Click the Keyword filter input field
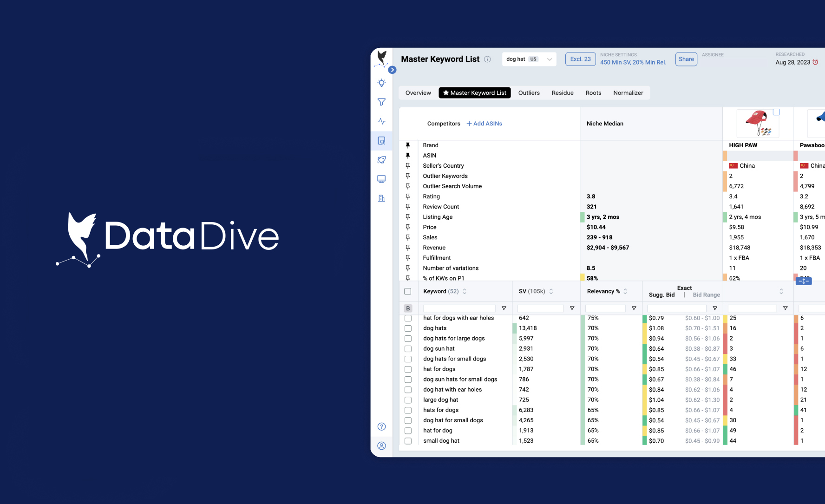The image size is (825, 504). point(459,308)
